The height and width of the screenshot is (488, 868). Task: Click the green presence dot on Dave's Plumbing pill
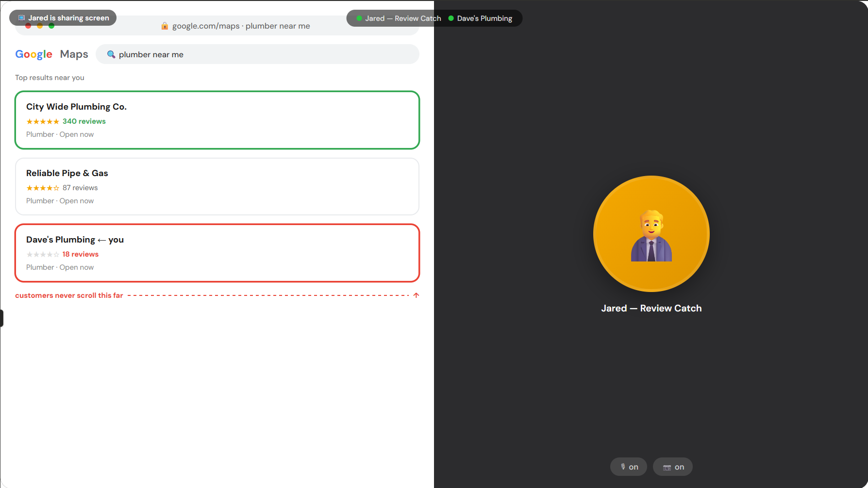tap(450, 18)
